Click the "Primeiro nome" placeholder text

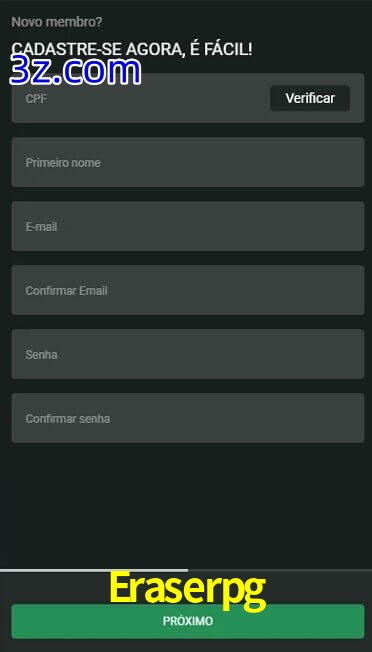[x=63, y=163]
